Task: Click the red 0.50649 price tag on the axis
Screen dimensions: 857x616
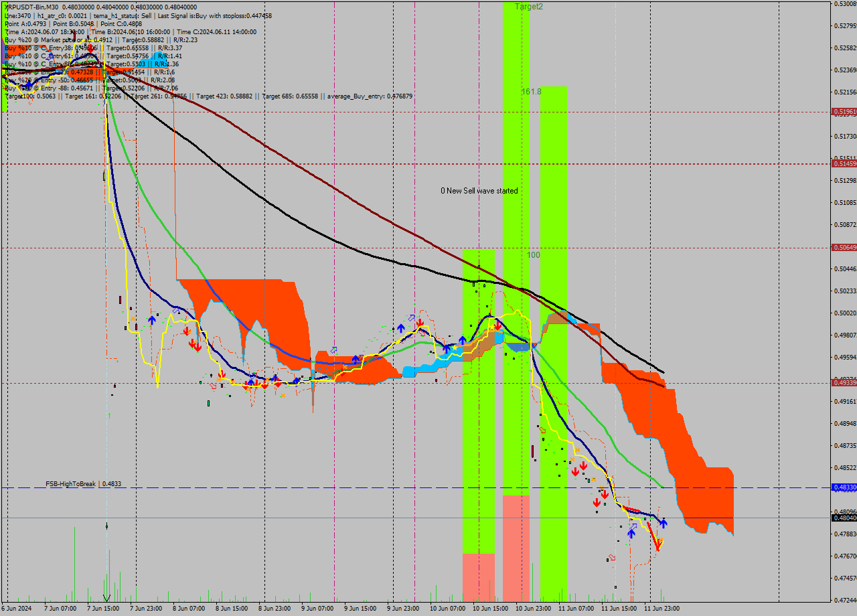Action: 844,248
